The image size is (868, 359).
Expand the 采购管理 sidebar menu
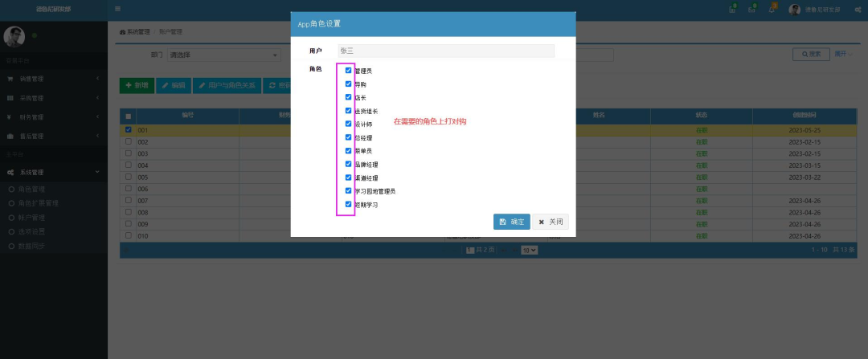tap(53, 98)
